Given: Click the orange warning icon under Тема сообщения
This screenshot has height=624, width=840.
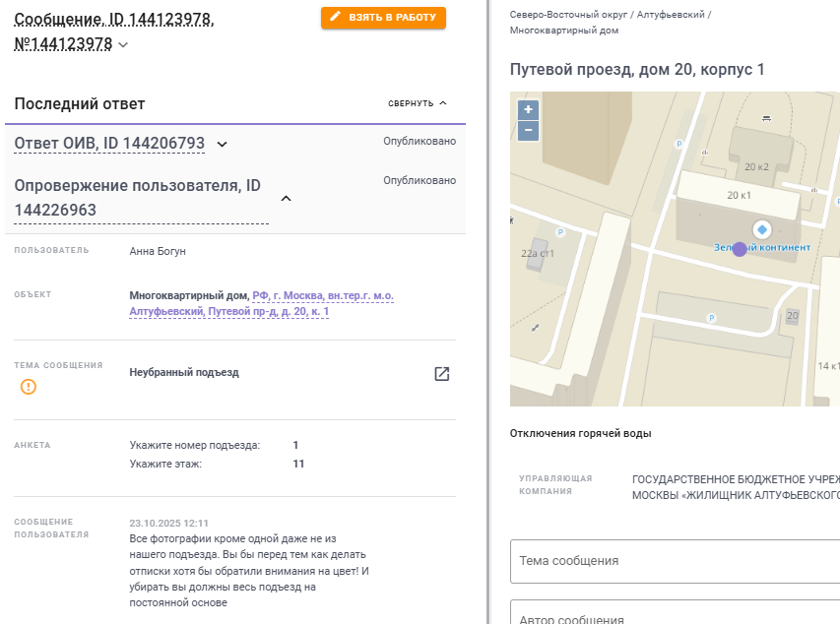Looking at the screenshot, I should (29, 387).
